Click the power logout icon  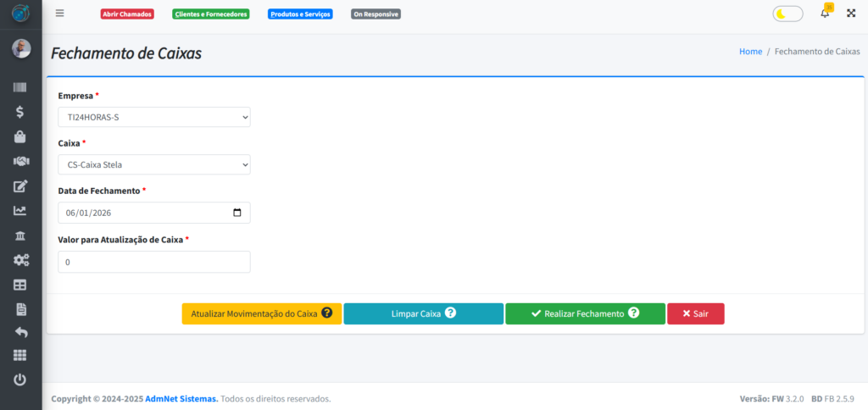click(20, 380)
